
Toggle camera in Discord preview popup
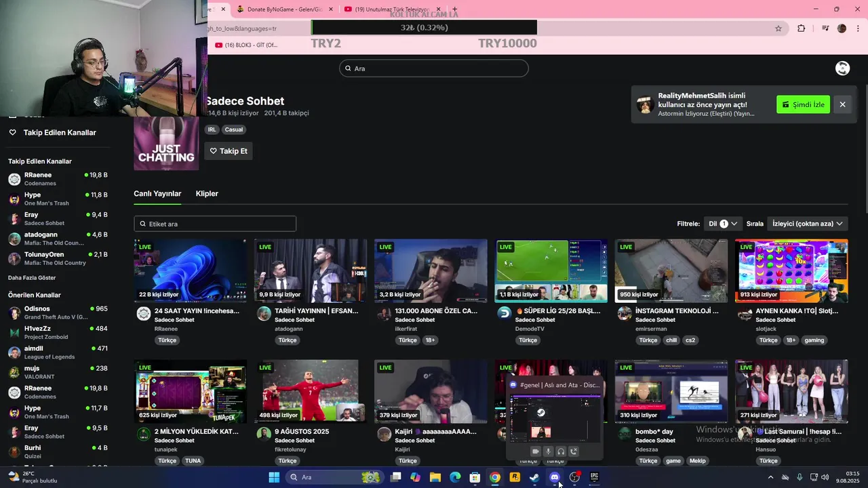click(535, 451)
